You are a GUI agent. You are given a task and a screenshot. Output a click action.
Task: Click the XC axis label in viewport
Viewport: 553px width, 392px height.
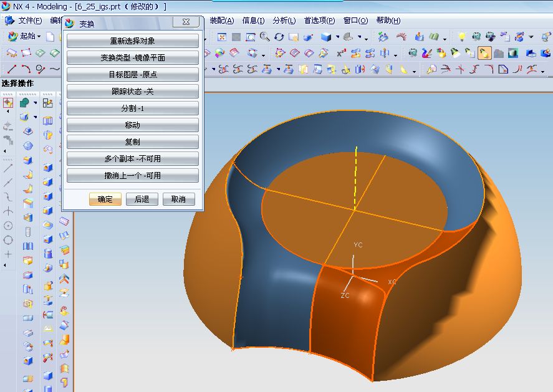(x=392, y=282)
